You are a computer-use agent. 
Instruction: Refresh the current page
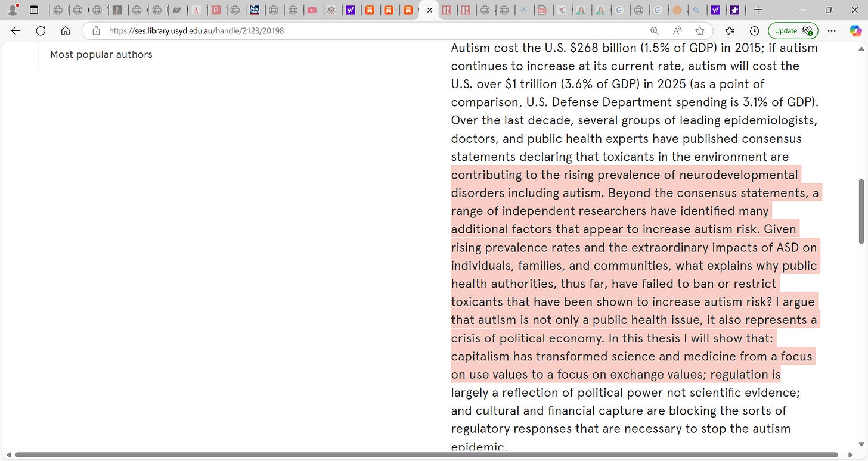[x=41, y=31]
